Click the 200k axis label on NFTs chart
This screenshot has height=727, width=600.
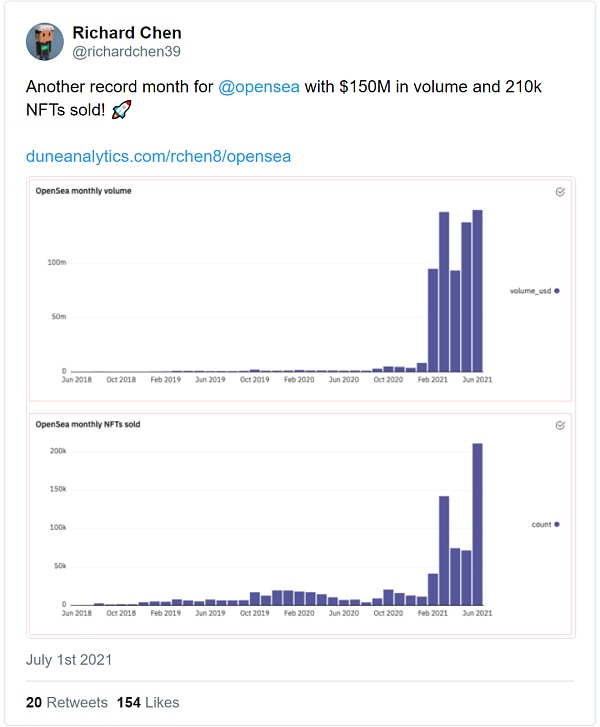[57, 451]
